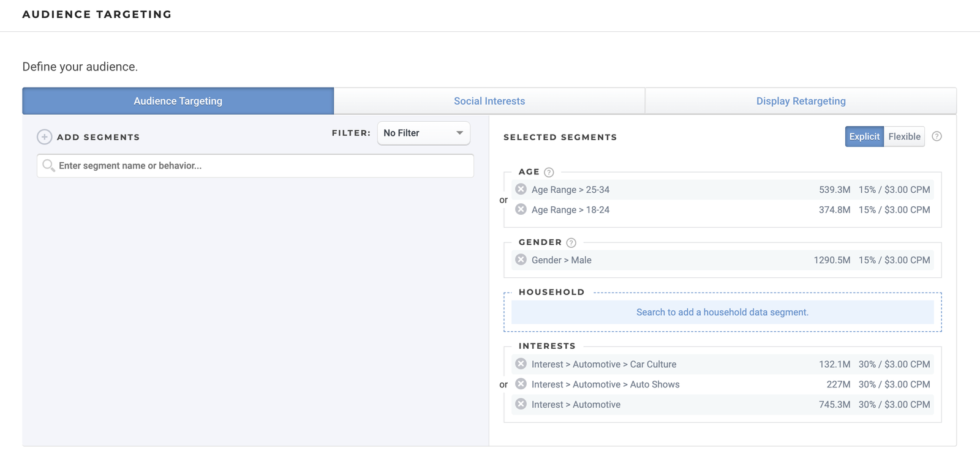Open help icon next to Gender heading
The width and height of the screenshot is (980, 467).
[x=571, y=243]
